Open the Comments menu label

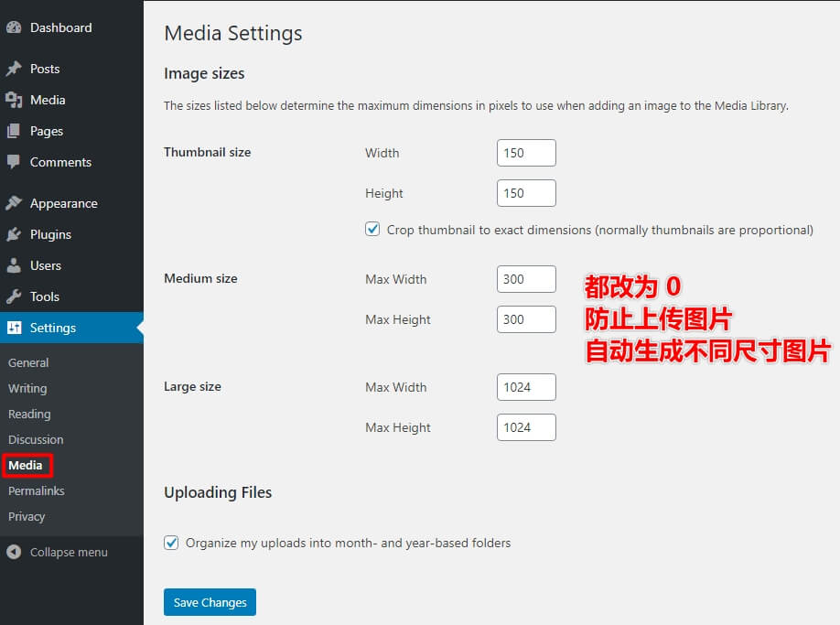click(x=60, y=162)
